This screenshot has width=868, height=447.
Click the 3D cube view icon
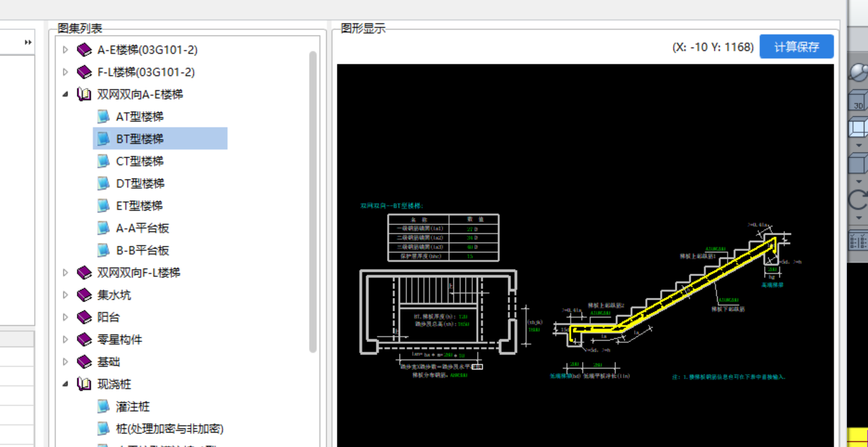coord(858,101)
